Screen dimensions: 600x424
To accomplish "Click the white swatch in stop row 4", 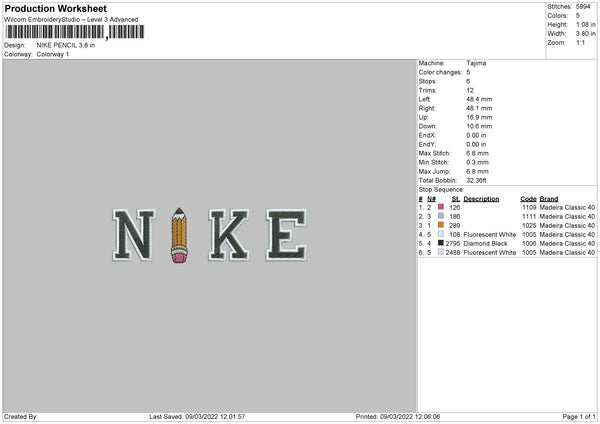I will [440, 234].
